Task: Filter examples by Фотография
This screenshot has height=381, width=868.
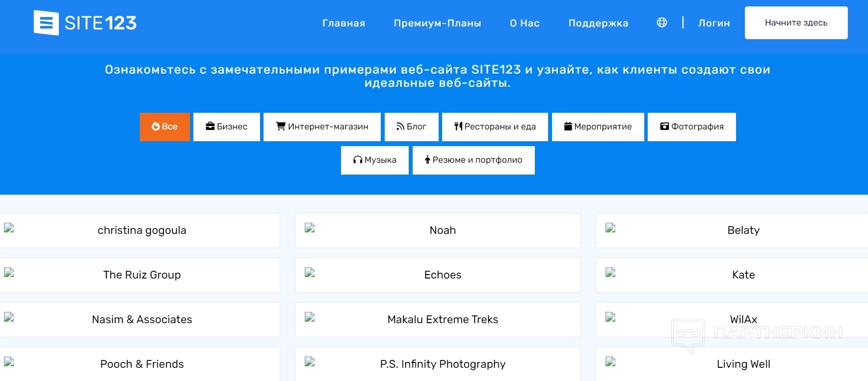Action: [692, 127]
